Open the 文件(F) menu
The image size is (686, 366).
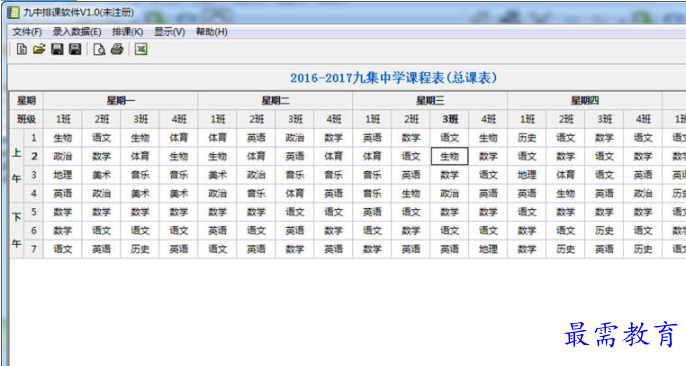pyautogui.click(x=27, y=32)
